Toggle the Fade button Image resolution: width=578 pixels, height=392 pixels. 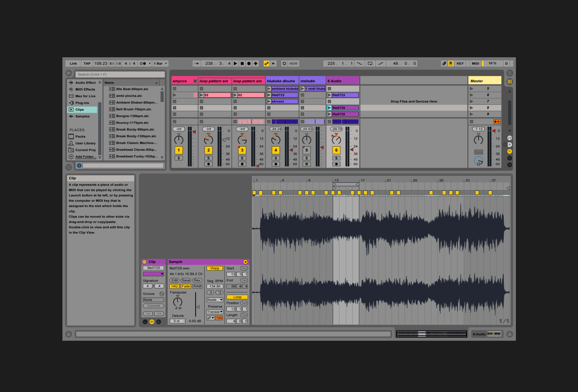coord(186,286)
